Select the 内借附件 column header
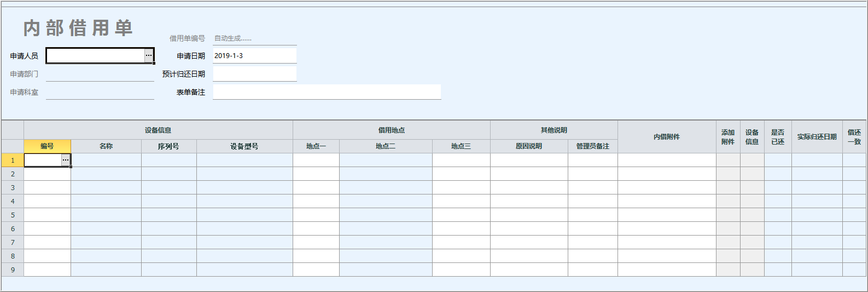868x292 pixels. pos(667,137)
